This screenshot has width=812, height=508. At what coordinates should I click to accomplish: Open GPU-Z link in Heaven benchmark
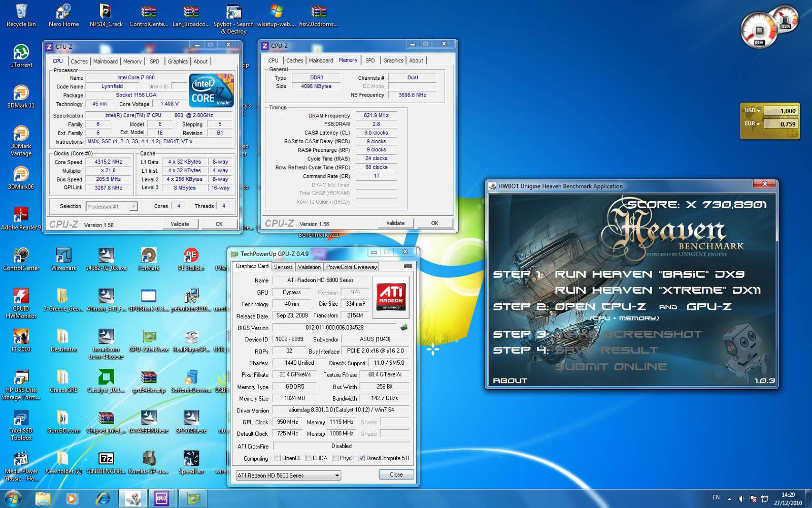click(709, 306)
